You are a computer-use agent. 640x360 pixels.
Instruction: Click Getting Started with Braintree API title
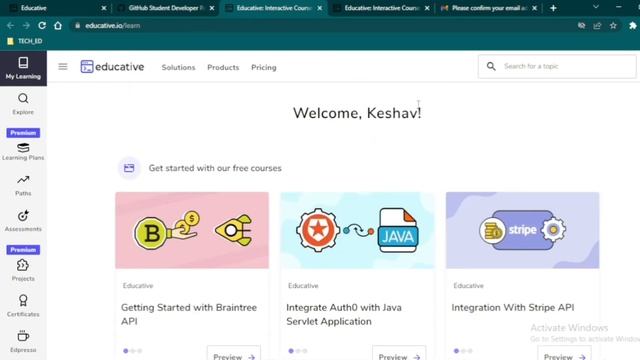189,314
